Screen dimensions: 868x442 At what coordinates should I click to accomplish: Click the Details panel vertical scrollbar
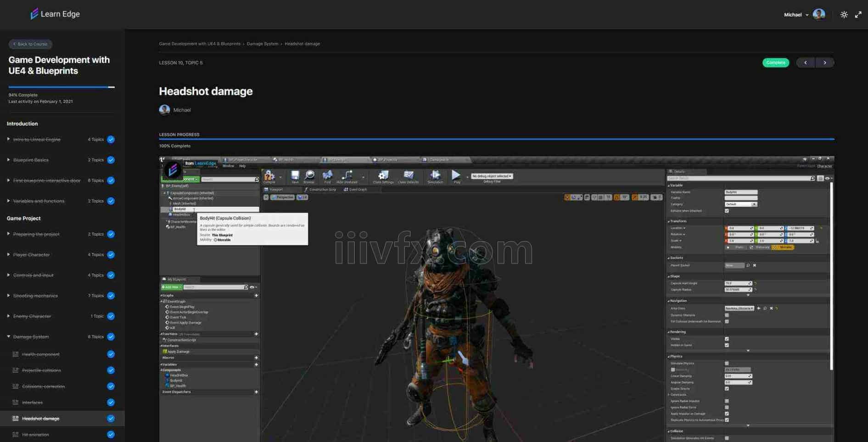coord(832,275)
